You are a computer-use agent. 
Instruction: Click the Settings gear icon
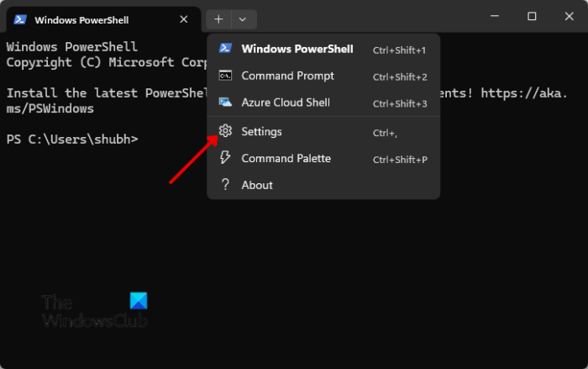point(225,131)
